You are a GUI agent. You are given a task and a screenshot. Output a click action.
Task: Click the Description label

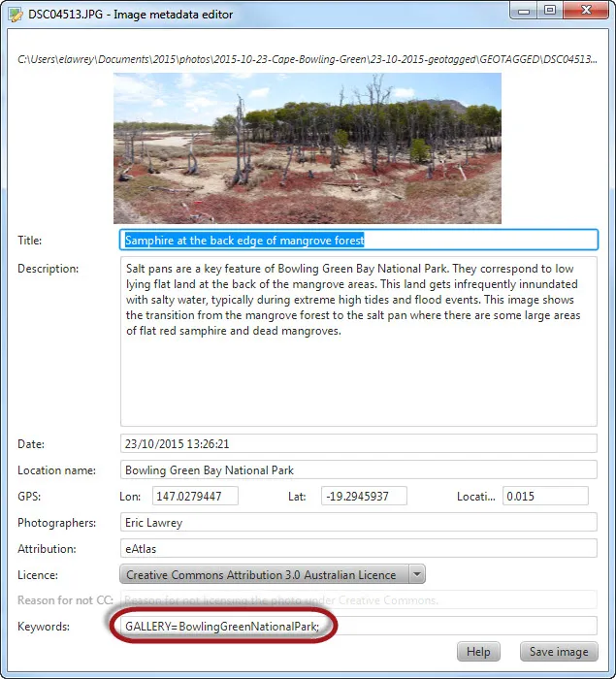[x=49, y=269]
